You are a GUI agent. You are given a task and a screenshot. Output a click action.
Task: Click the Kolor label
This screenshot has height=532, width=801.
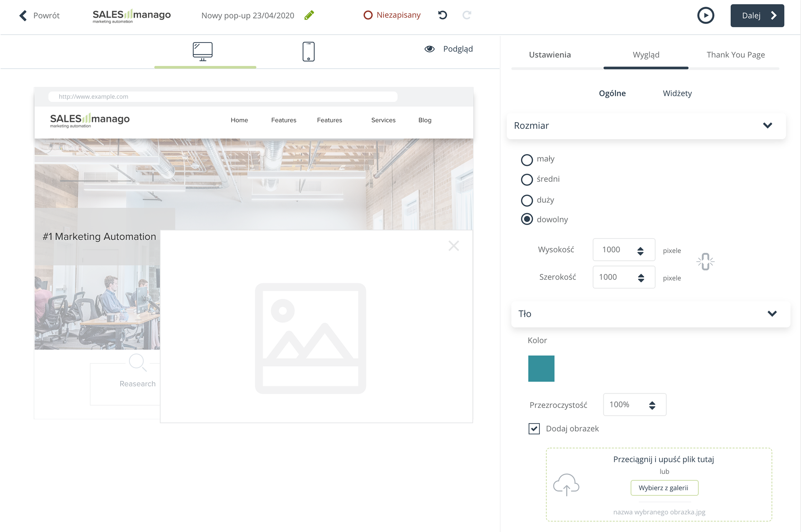[537, 341]
